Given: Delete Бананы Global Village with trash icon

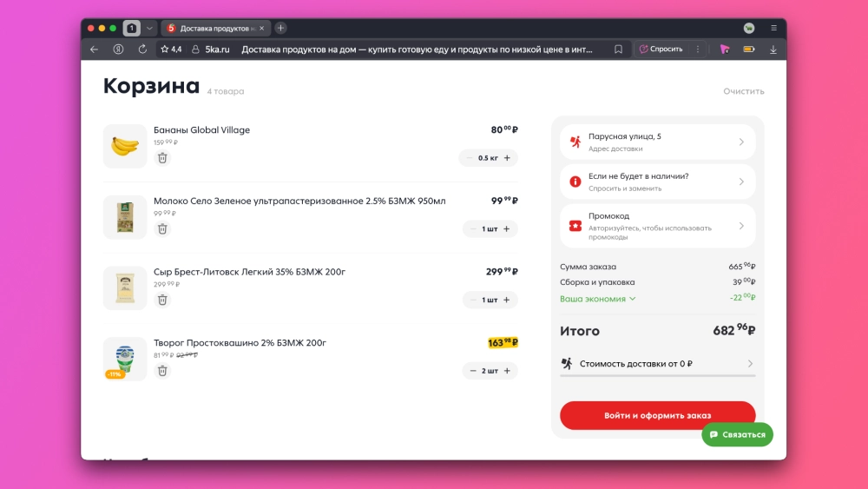Looking at the screenshot, I should (x=162, y=158).
